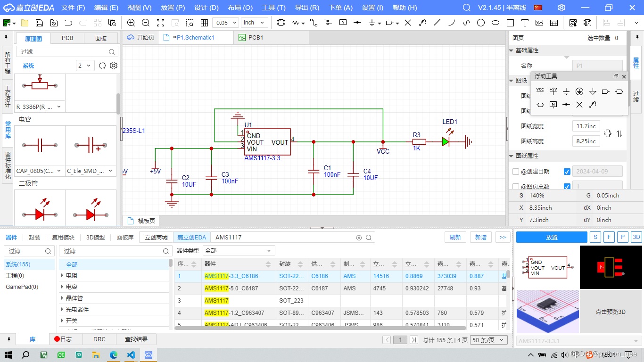Image resolution: width=644 pixels, height=362 pixels.
Task: Check the @创建日期 left checkbox
Action: pos(516,172)
